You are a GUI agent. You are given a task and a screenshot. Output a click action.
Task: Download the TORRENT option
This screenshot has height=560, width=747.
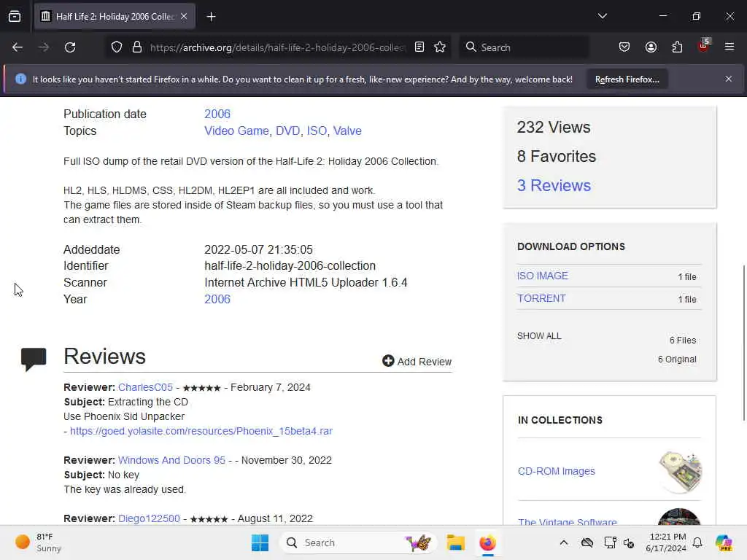click(542, 298)
